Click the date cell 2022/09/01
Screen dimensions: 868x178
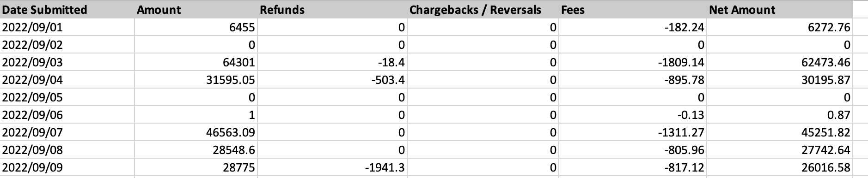[67, 27]
